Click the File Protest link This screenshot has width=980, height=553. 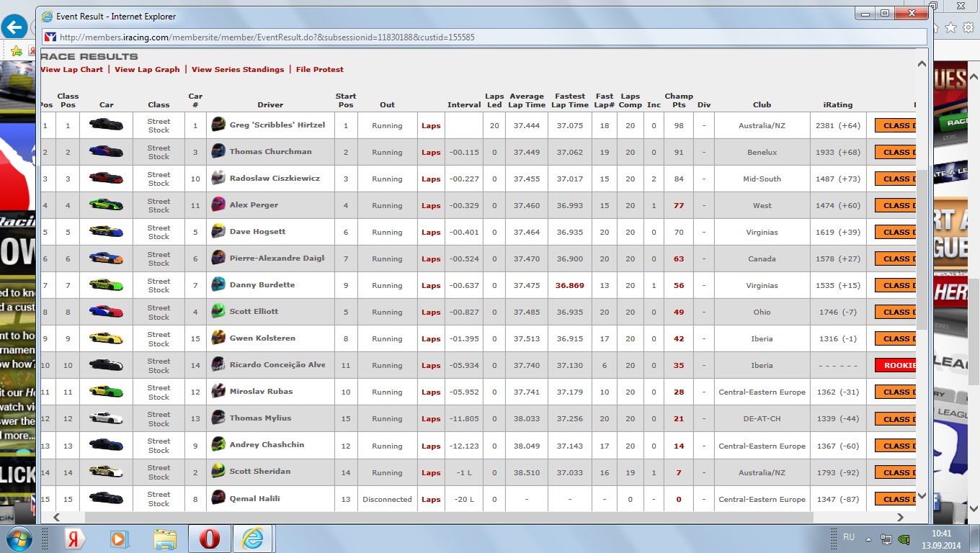click(319, 70)
